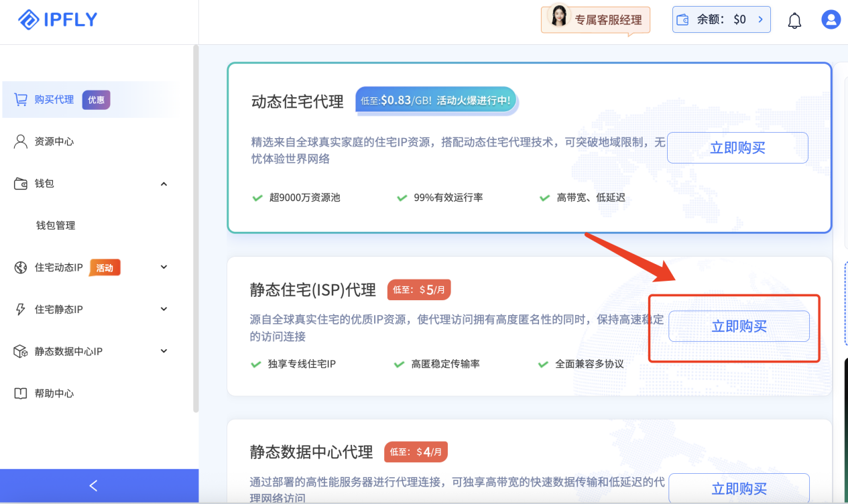Expand the 住宅静态IP submenu chevron
This screenshot has width=848, height=504.
(164, 309)
